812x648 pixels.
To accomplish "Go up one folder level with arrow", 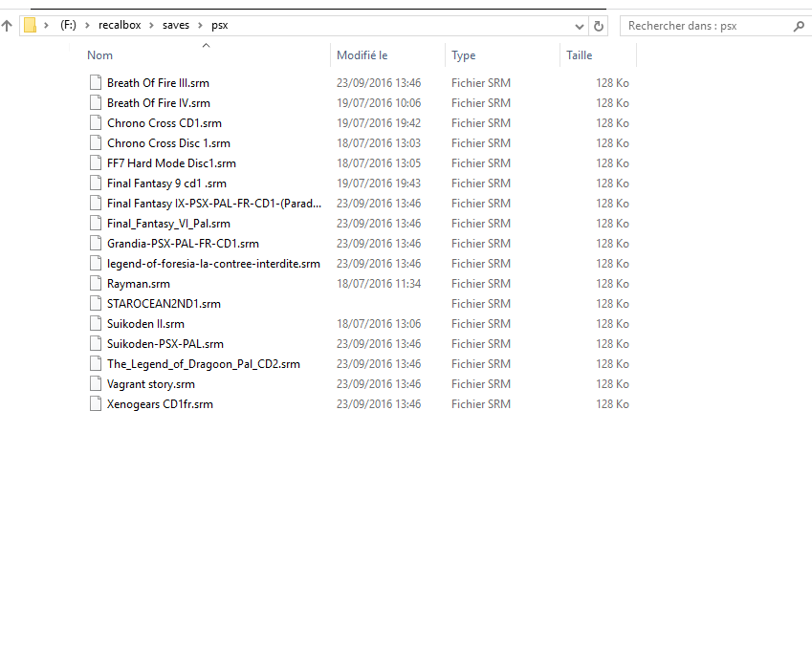I will pyautogui.click(x=7, y=26).
